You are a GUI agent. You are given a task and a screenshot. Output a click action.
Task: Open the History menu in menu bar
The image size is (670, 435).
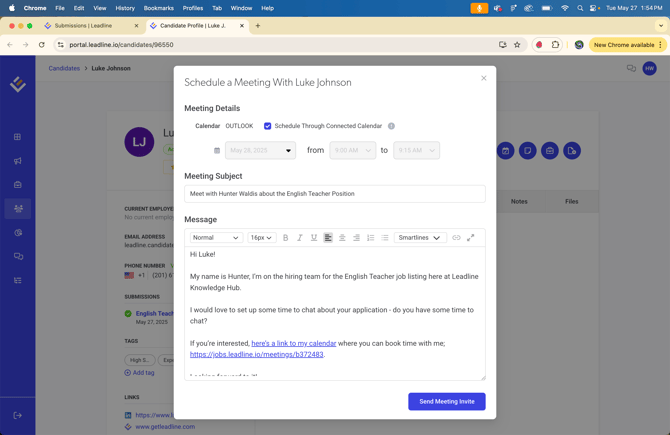pyautogui.click(x=125, y=8)
